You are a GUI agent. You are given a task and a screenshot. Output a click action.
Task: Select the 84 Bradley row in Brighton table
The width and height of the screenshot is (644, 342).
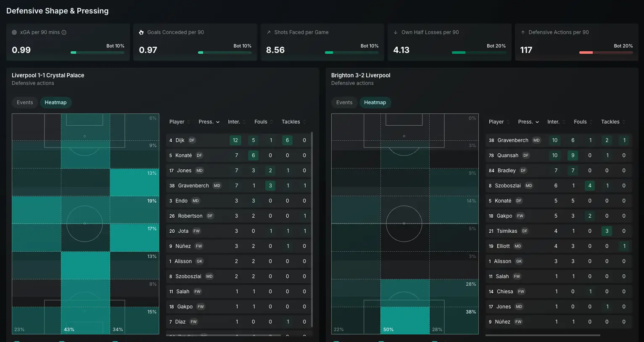[x=559, y=171]
